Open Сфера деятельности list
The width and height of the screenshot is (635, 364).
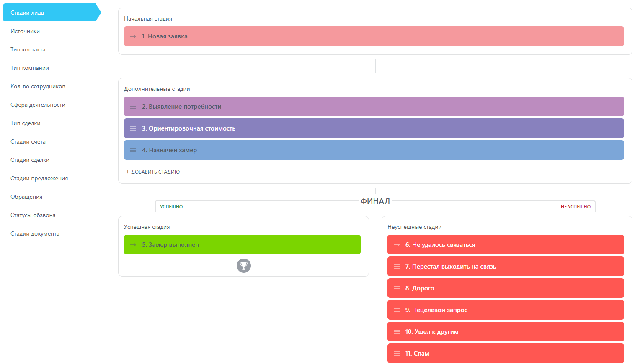(38, 105)
